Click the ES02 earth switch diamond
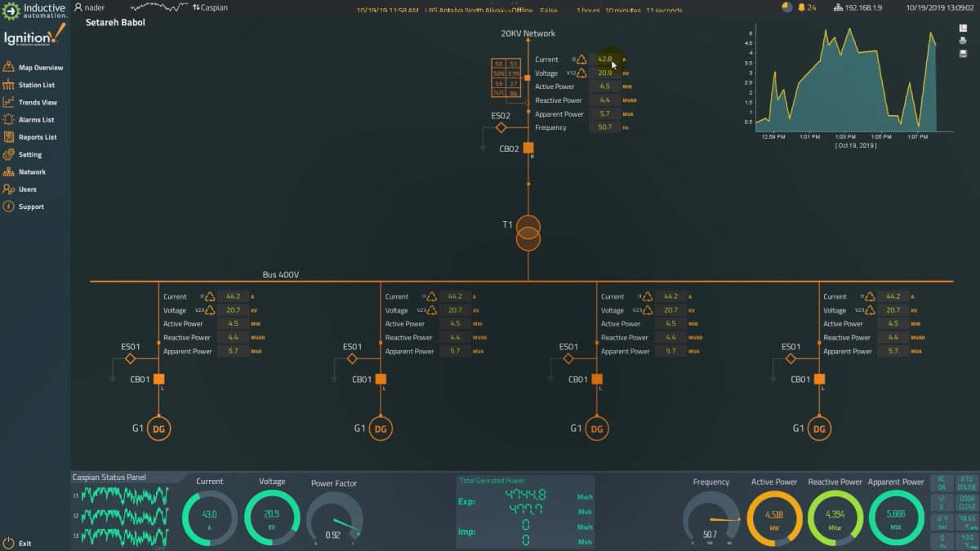The image size is (980, 551). coord(501,127)
